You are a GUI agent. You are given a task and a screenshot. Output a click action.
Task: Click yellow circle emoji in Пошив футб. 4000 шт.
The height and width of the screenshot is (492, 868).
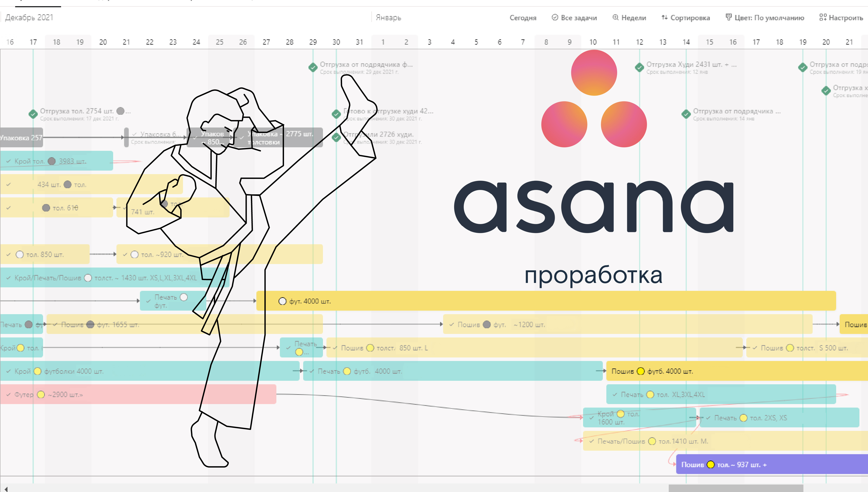click(640, 371)
